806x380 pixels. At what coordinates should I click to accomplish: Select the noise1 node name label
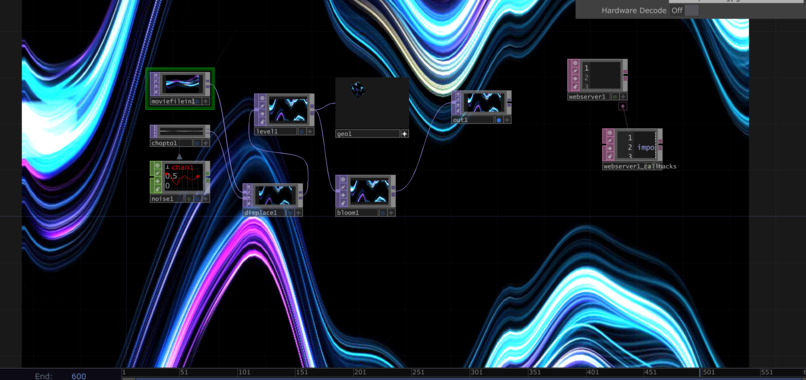point(162,199)
